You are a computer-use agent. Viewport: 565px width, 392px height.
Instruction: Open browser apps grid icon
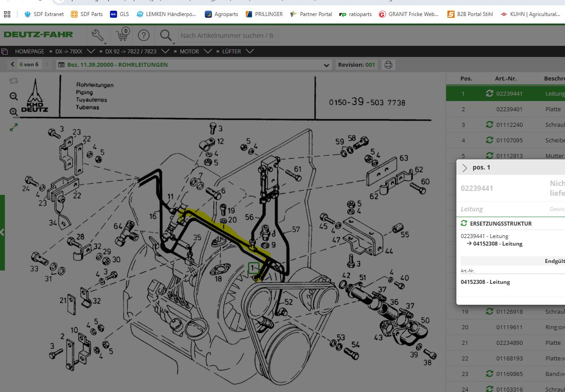pyautogui.click(x=7, y=14)
